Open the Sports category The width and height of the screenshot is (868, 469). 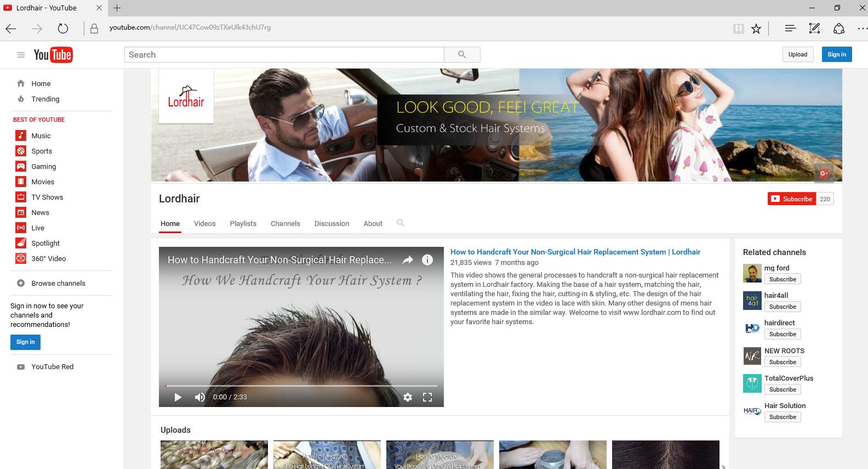(42, 151)
